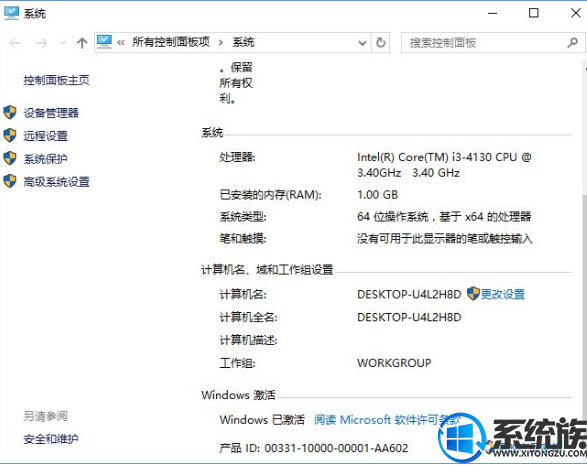587x466 pixels.
Task: Select the Windows 已激活 status text
Action: pyautogui.click(x=262, y=420)
